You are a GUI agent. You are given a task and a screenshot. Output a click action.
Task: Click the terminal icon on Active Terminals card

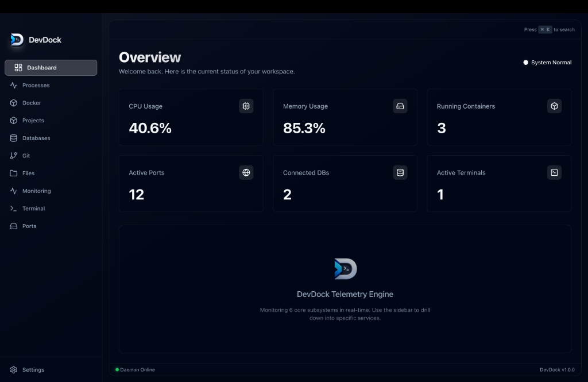coord(554,172)
